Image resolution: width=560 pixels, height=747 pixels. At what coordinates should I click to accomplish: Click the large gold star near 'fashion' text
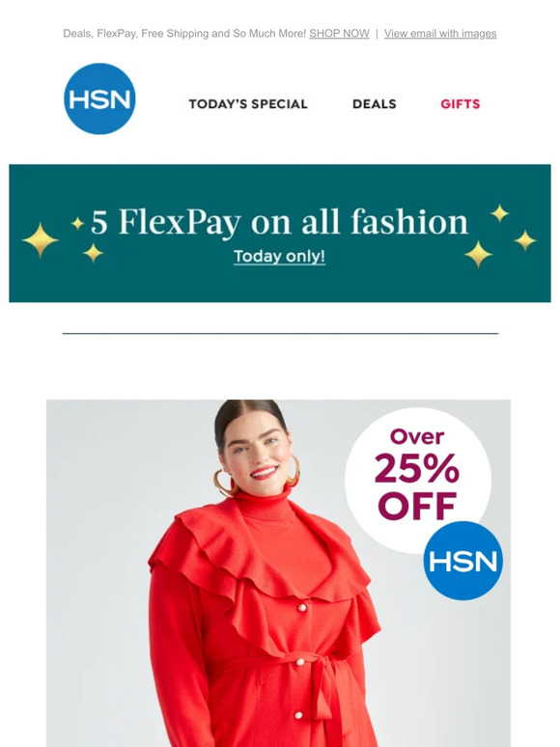pos(478,255)
